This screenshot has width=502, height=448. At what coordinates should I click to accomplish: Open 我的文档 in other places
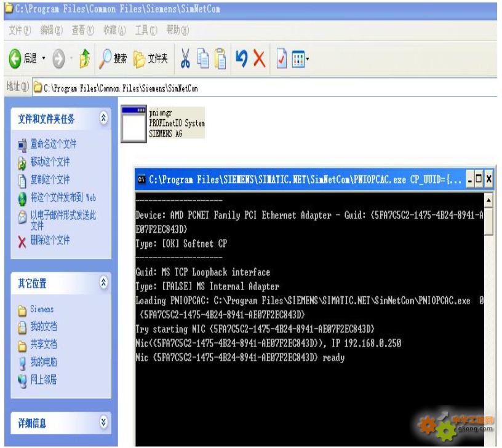pos(44,326)
